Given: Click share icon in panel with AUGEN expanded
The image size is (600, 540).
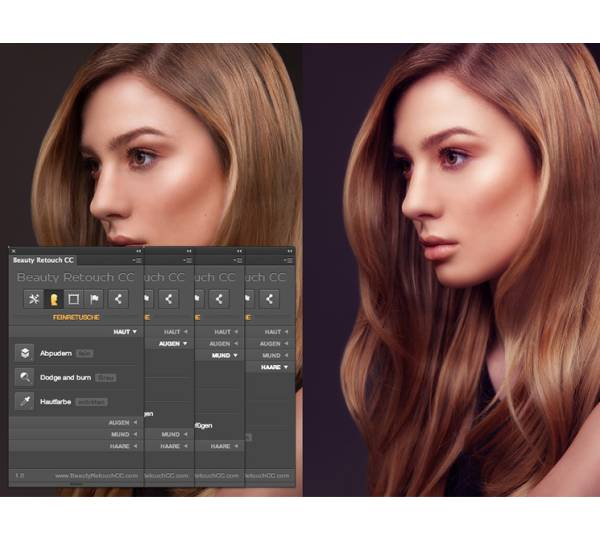Looking at the screenshot, I should [x=169, y=299].
